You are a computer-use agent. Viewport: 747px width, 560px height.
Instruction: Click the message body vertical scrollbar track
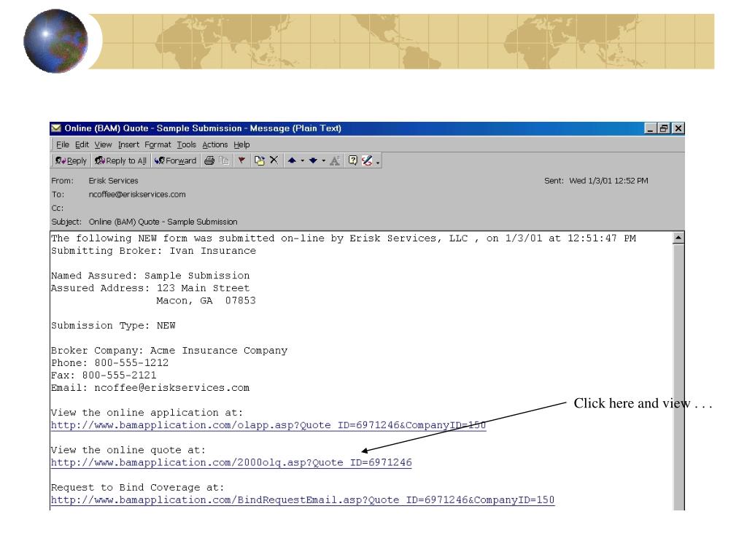click(678, 376)
